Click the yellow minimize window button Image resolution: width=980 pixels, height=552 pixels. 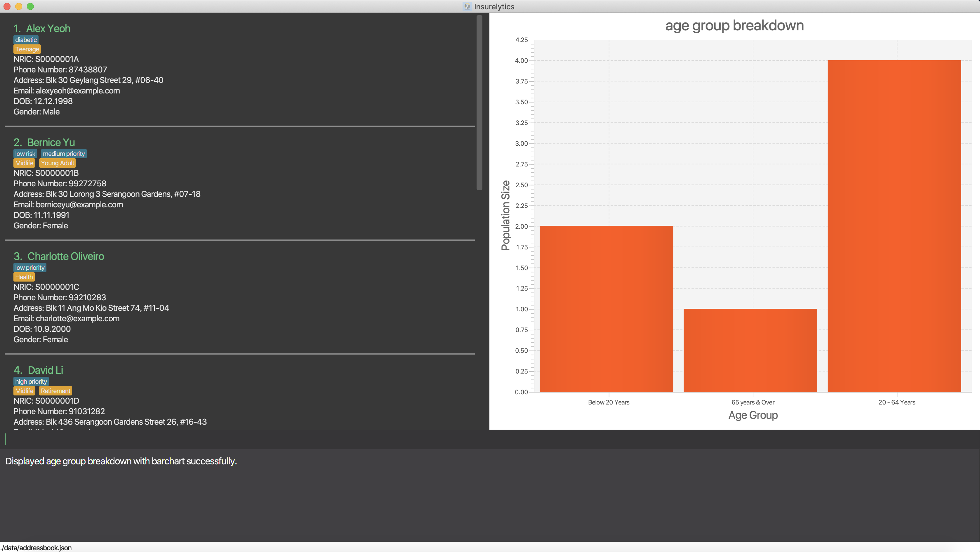pos(19,6)
